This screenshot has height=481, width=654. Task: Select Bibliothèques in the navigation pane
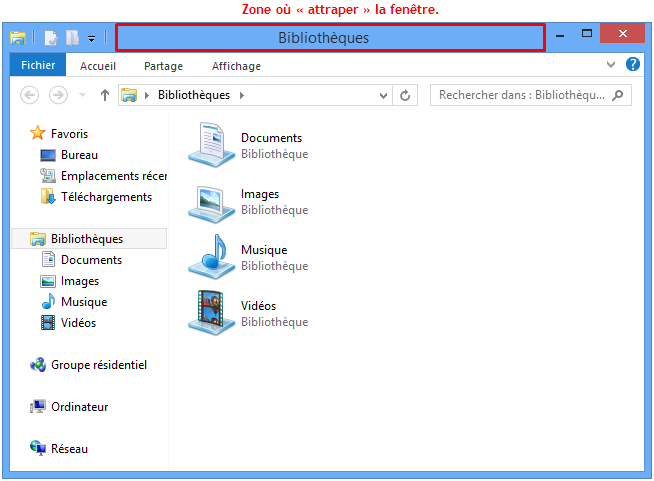pos(89,239)
